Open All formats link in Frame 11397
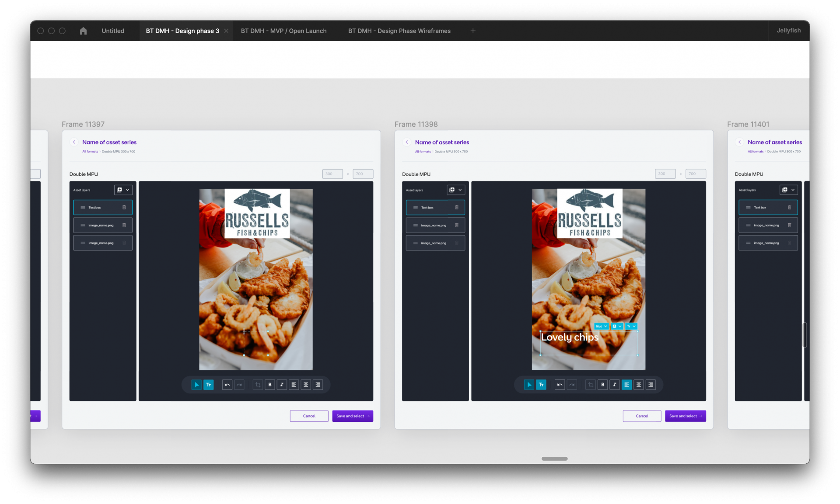 (90, 152)
